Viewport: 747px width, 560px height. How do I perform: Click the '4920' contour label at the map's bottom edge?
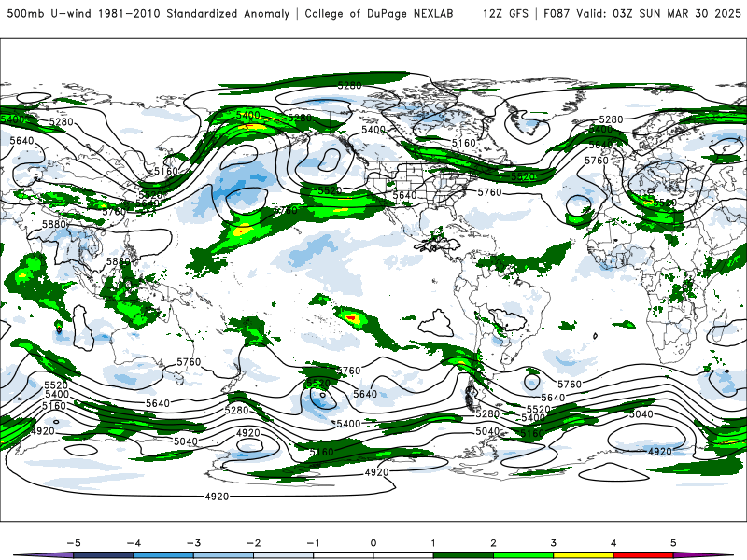(217, 497)
